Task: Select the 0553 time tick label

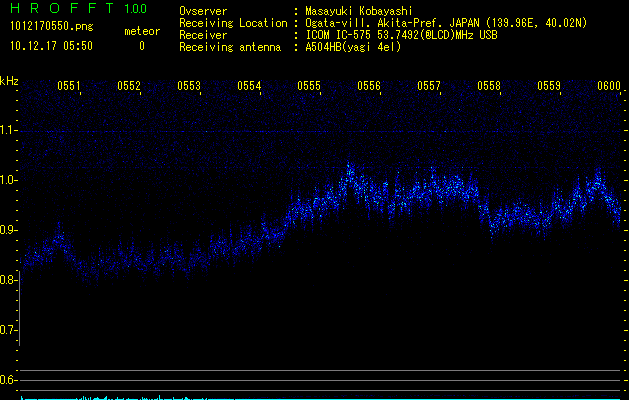Action: coord(189,87)
